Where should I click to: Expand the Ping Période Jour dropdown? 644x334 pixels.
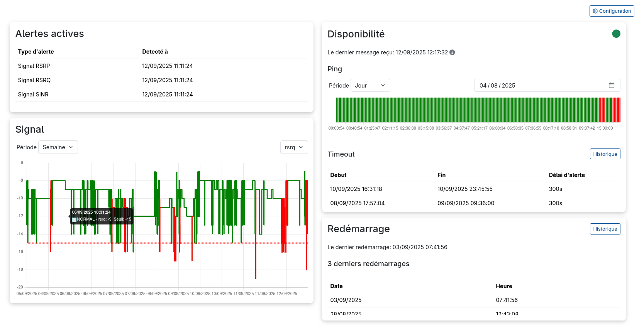pyautogui.click(x=370, y=86)
